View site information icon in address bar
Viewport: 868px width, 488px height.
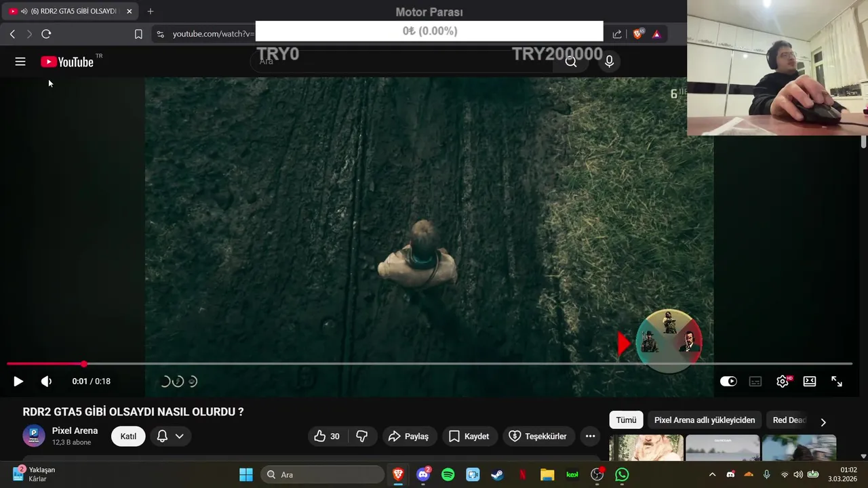click(x=160, y=34)
